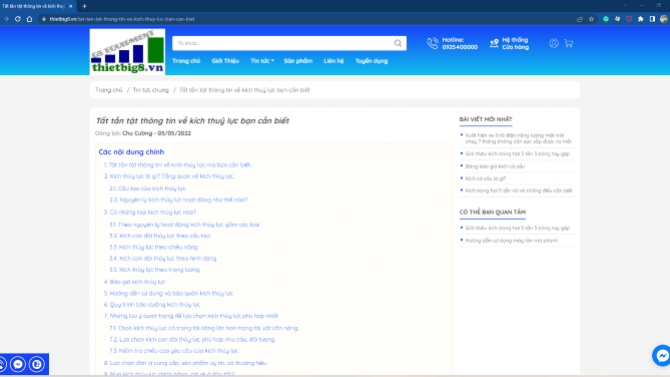Click Hệ thống Cửa hàng link
Viewport: 670px width, 377px height.
click(515, 43)
